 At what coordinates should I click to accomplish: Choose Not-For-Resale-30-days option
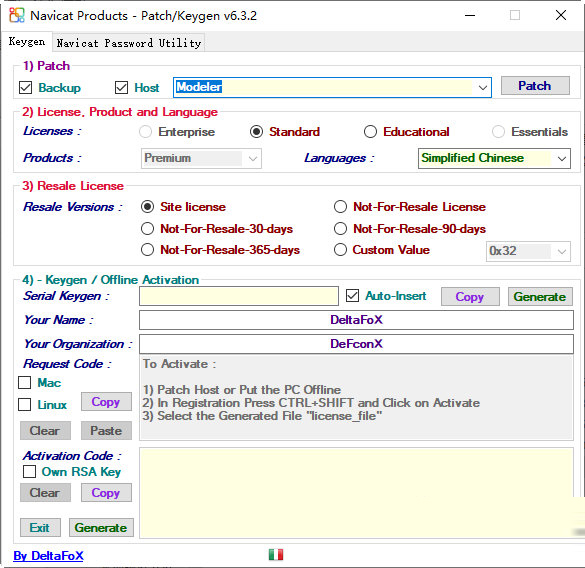(147, 228)
